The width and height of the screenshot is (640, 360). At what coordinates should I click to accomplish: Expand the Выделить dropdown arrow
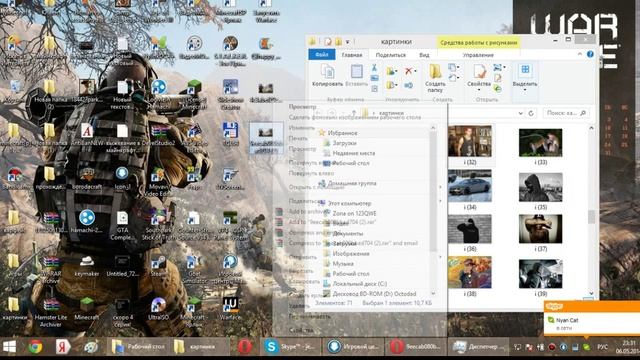click(525, 90)
